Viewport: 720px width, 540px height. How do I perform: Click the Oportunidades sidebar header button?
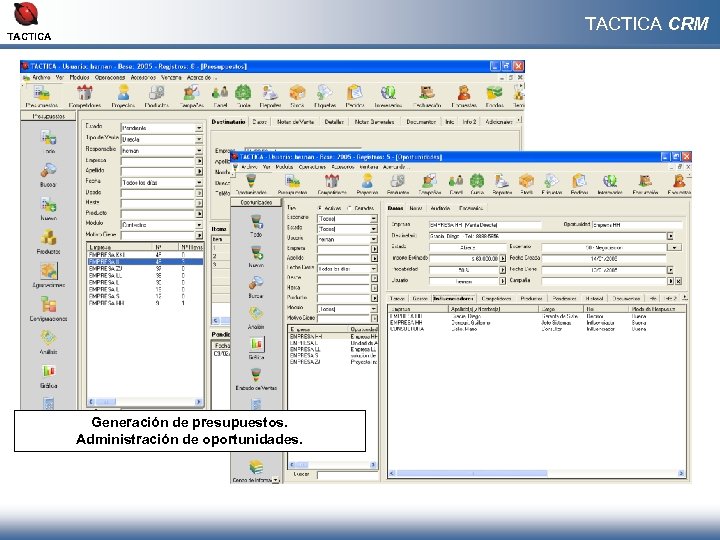(x=256, y=202)
